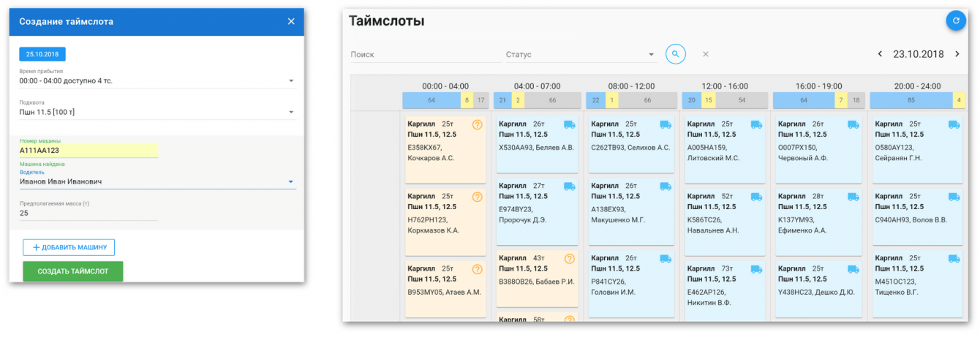Click truck icon on М451ОС123 Тищенко card
Image resolution: width=980 pixels, height=343 pixels.
coord(954,258)
